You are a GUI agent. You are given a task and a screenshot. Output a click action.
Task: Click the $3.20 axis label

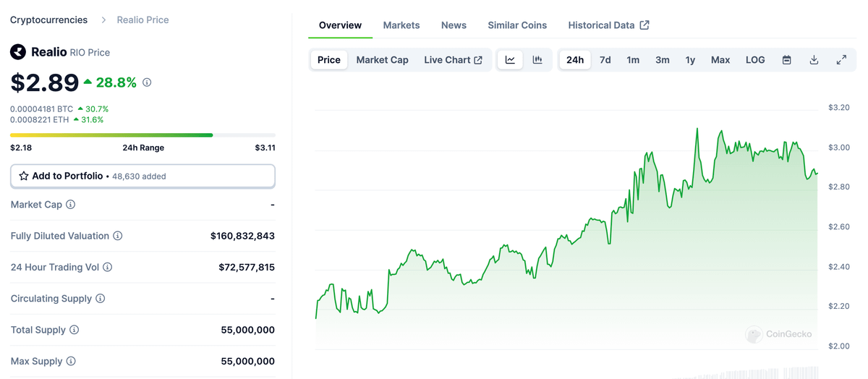tap(839, 108)
